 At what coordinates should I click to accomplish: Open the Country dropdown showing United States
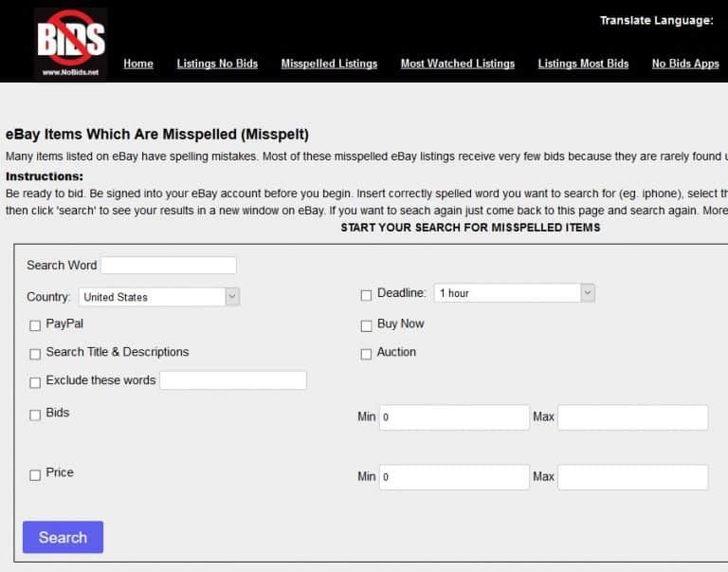(x=159, y=297)
